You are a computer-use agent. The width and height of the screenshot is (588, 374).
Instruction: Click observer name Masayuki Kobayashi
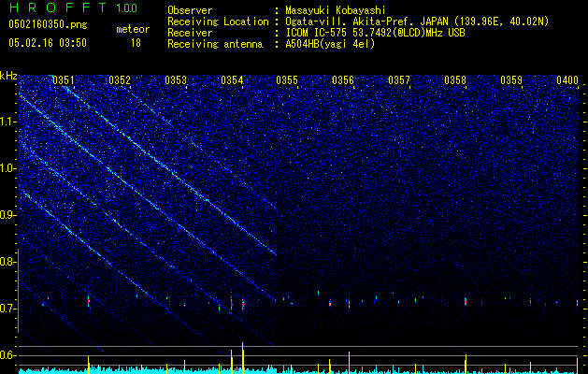click(336, 10)
